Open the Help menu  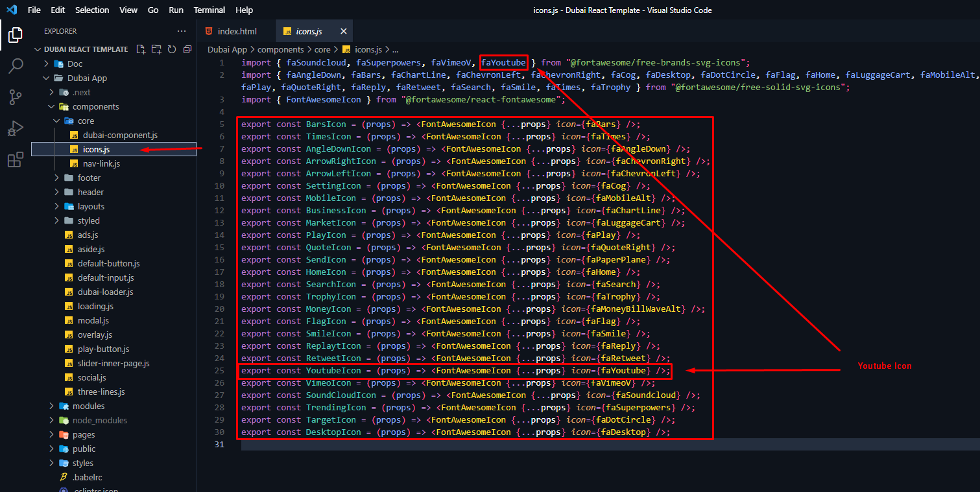click(x=245, y=10)
